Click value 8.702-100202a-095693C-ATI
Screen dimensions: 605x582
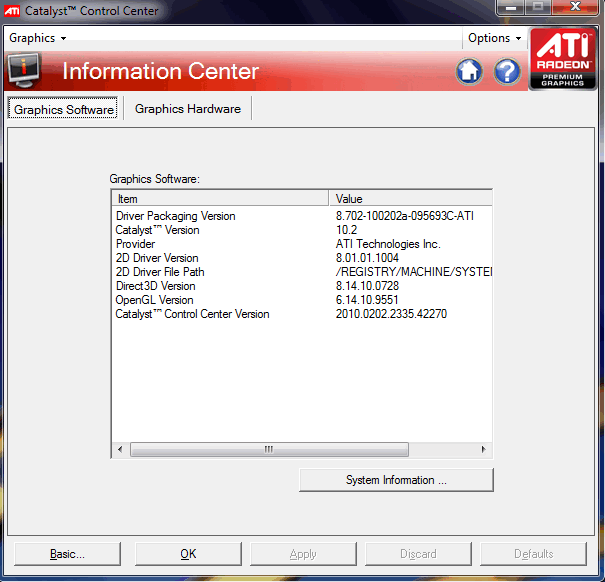[405, 216]
